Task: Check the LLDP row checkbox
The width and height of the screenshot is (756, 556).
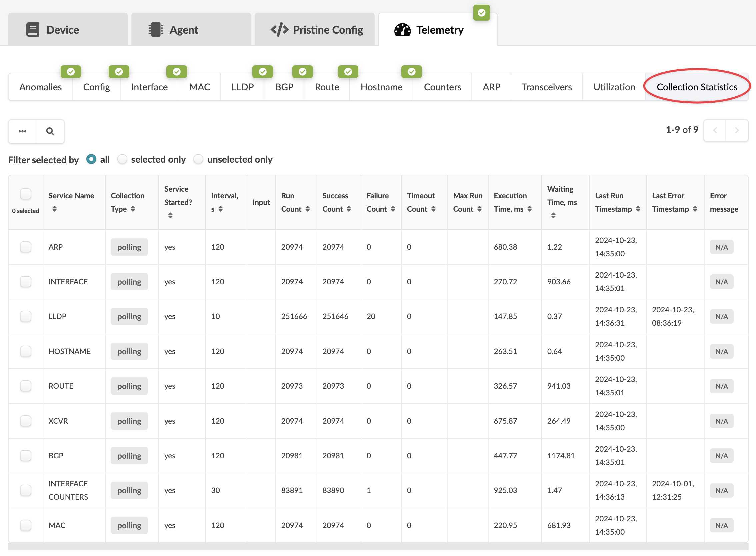Action: (x=26, y=316)
